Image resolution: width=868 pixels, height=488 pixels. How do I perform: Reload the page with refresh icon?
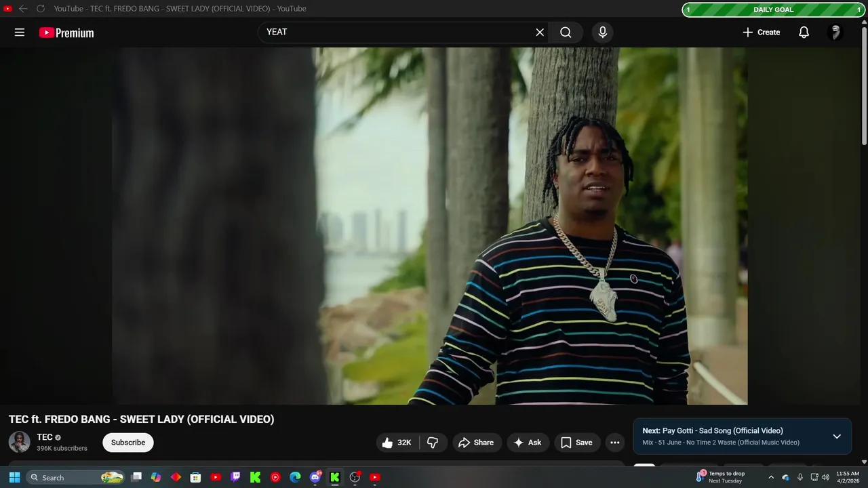point(41,9)
